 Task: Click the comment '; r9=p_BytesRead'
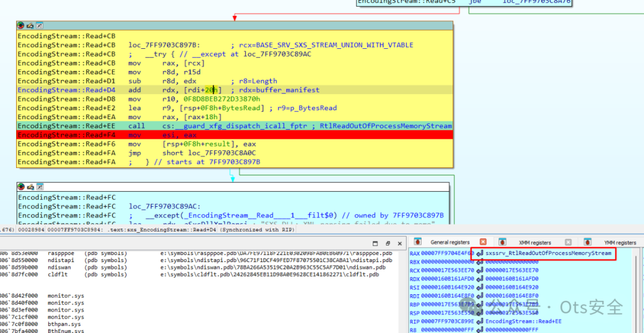click(304, 108)
